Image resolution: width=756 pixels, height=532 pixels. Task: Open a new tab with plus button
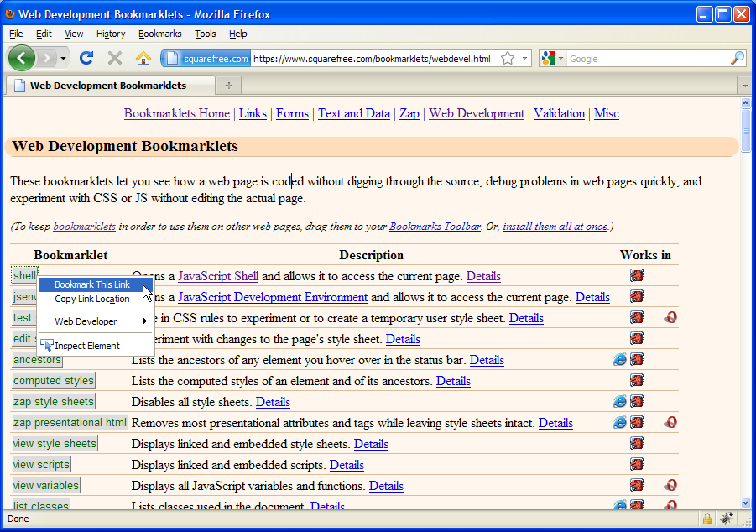[227, 86]
